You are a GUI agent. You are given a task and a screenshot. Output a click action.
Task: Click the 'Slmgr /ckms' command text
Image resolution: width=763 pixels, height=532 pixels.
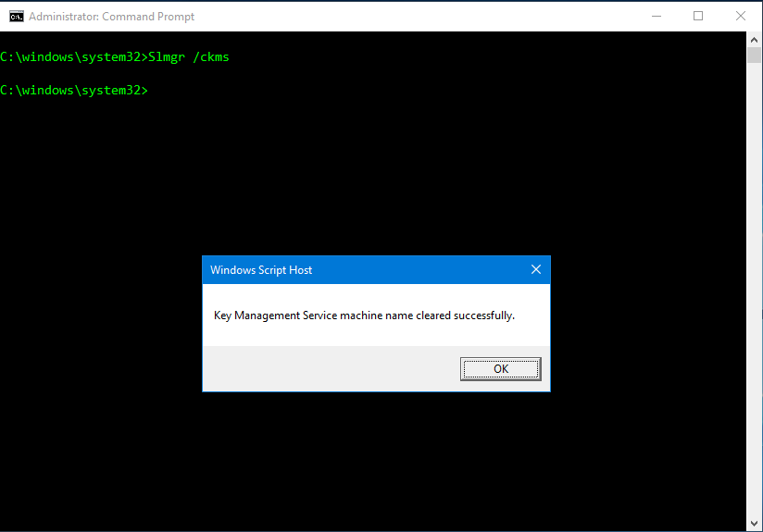pyautogui.click(x=189, y=57)
